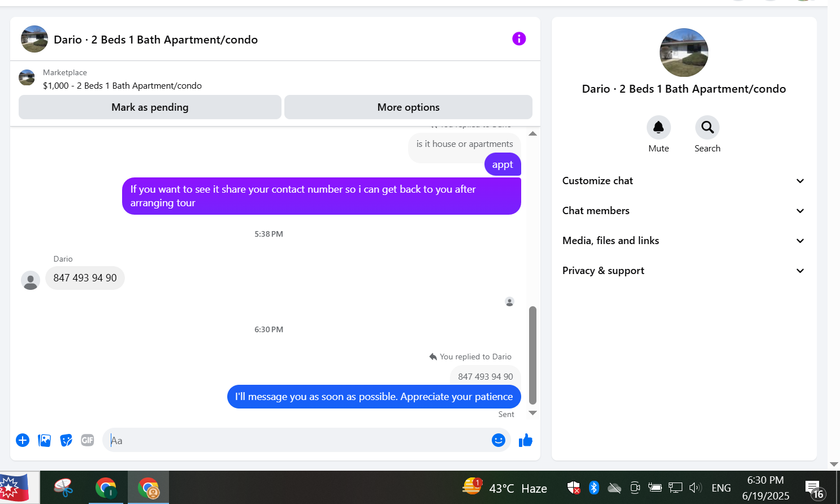Screen dimensions: 840x504
Task: Search in conversation with magnifier icon
Action: point(707,127)
